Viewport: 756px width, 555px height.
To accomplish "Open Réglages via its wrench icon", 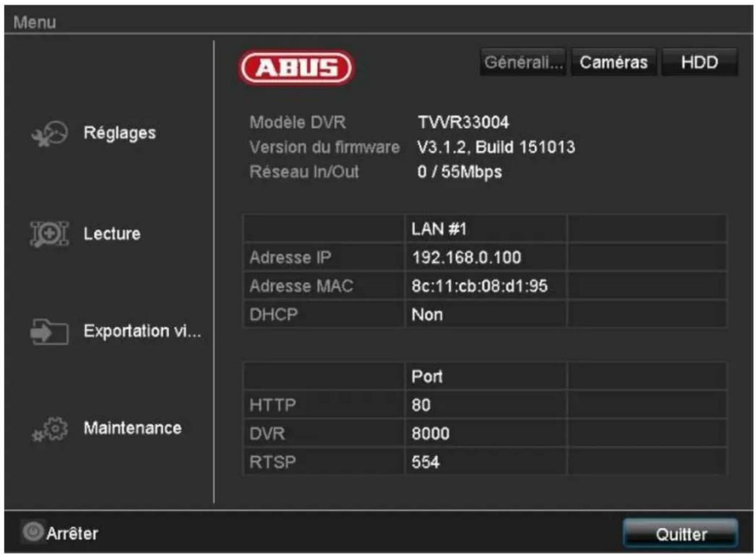I will click(x=49, y=133).
